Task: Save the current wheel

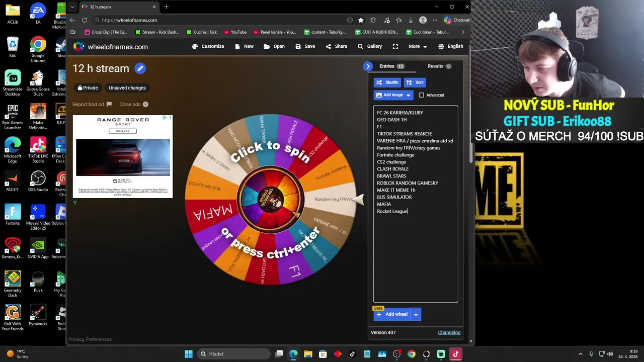Action: [305, 46]
